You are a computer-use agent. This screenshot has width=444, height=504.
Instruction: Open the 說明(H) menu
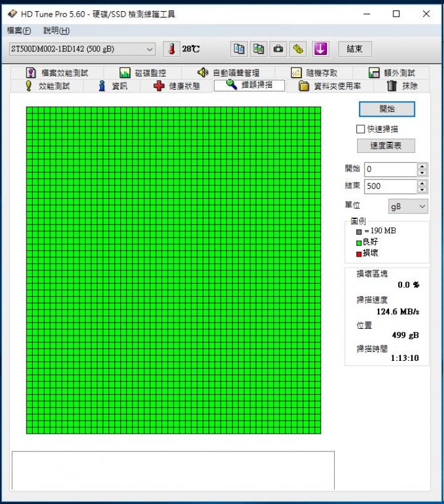tap(57, 30)
